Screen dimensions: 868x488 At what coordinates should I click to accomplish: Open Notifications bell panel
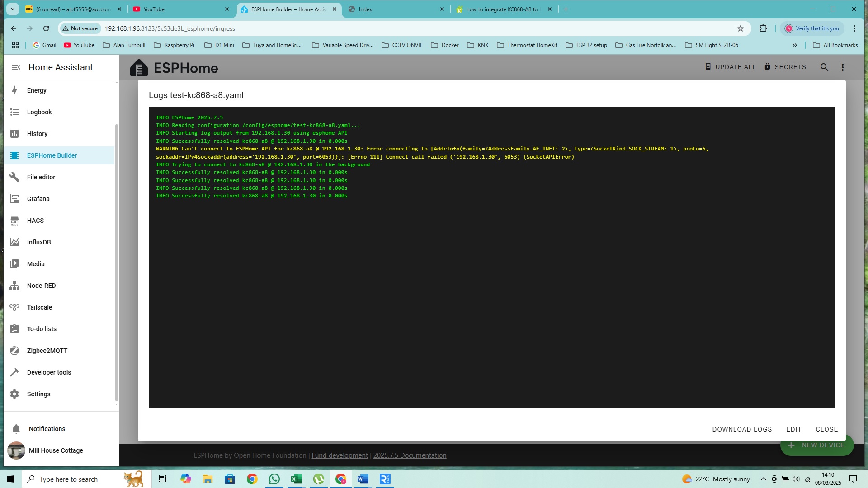[x=47, y=429]
